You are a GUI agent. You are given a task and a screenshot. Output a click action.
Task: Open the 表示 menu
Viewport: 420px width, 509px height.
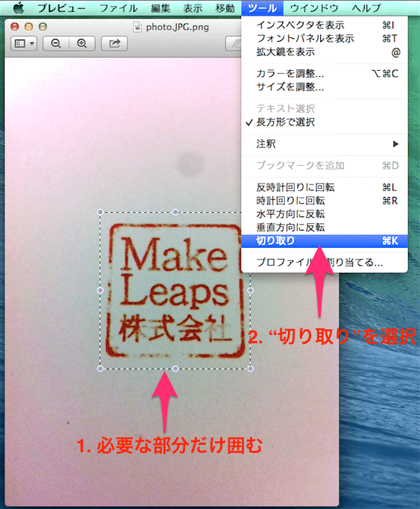[192, 7]
